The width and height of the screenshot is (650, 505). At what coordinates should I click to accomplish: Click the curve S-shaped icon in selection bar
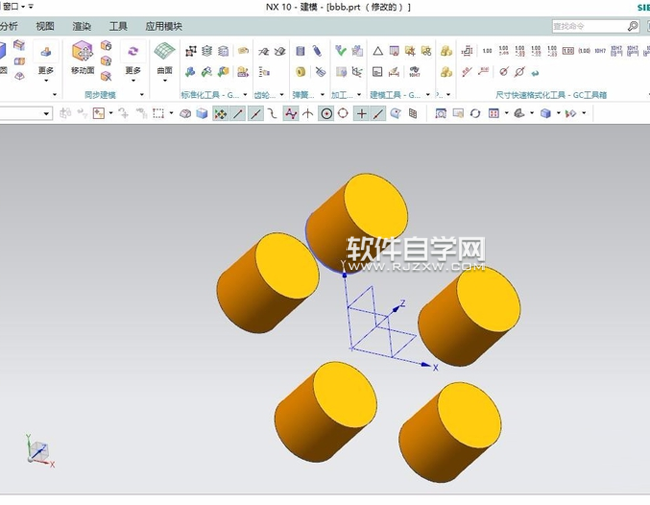click(x=272, y=113)
